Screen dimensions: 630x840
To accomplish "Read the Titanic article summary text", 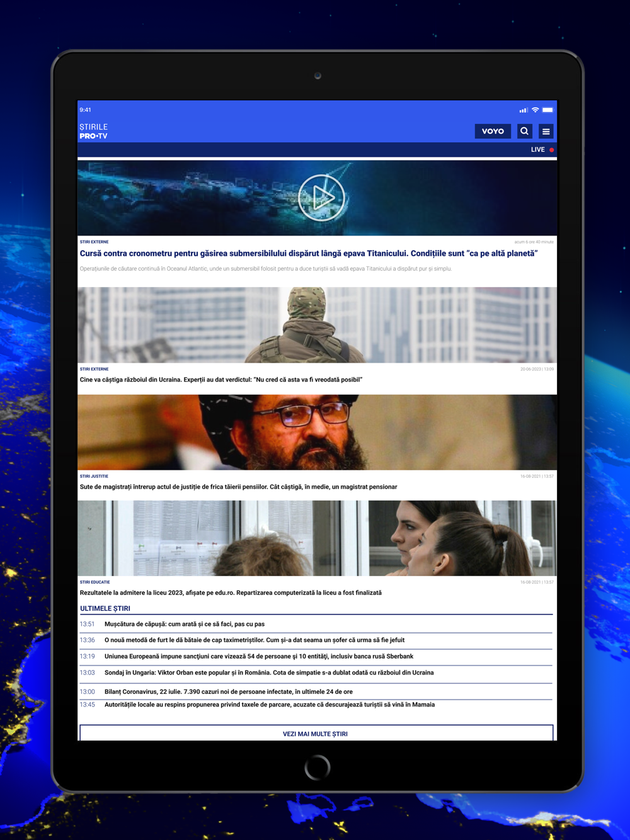I will (265, 269).
